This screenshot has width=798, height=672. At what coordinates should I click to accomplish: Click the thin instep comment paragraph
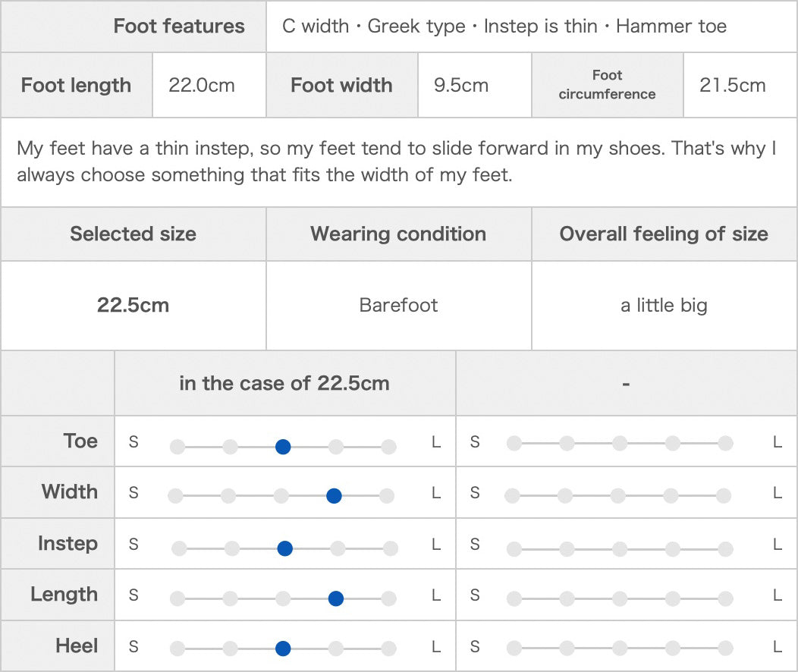(398, 162)
